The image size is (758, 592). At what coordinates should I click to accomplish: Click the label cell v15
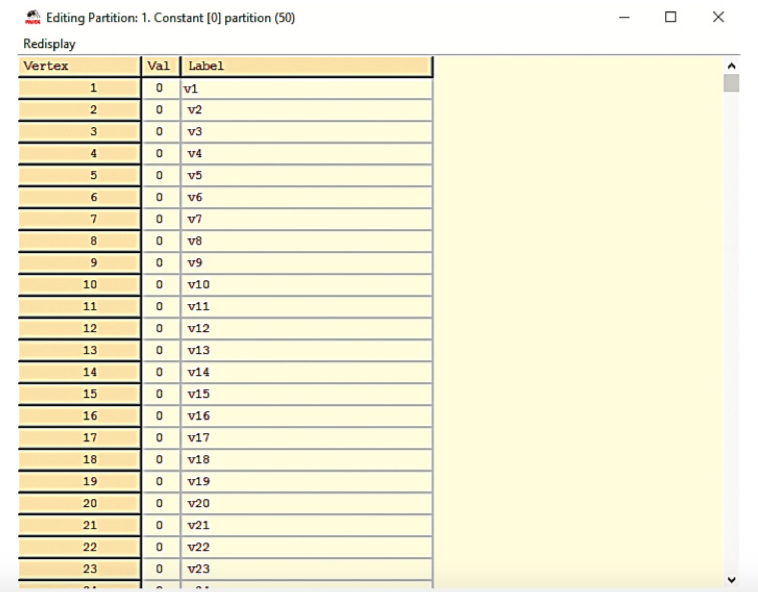pos(306,394)
